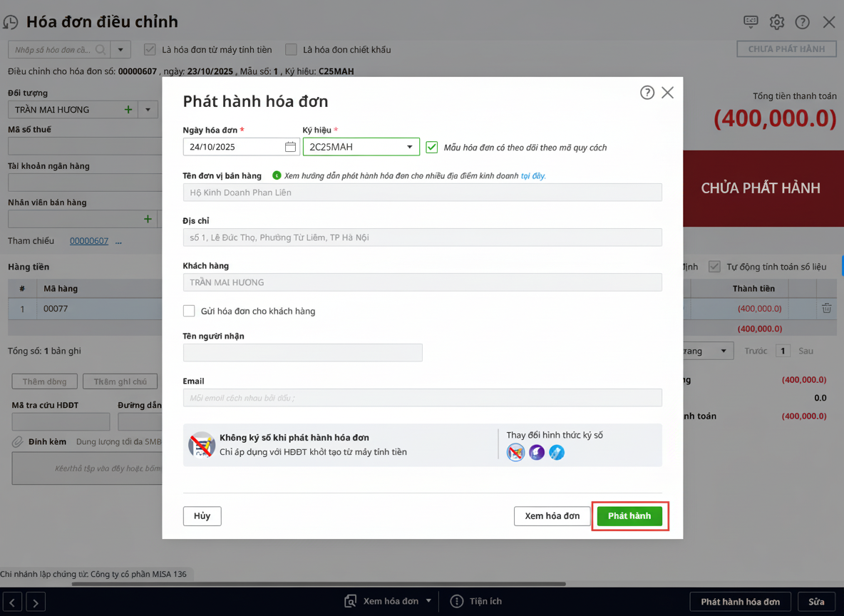
Task: Go to next record with right arrow
Action: (36, 602)
